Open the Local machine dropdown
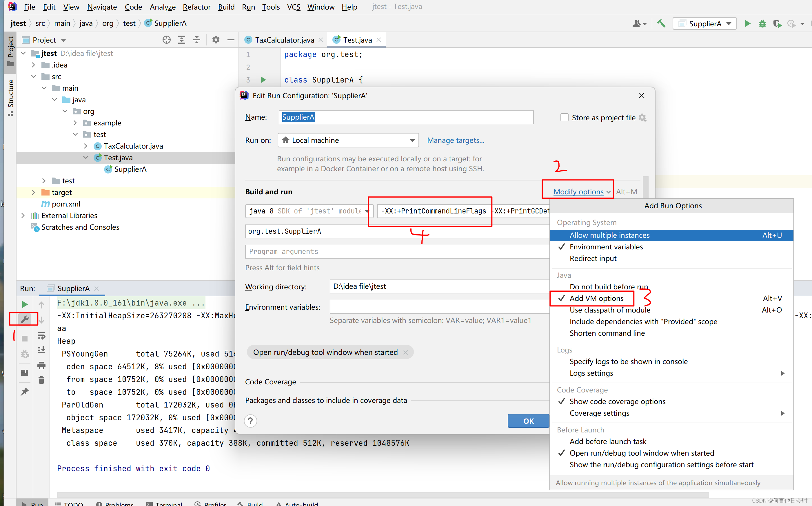 [348, 140]
